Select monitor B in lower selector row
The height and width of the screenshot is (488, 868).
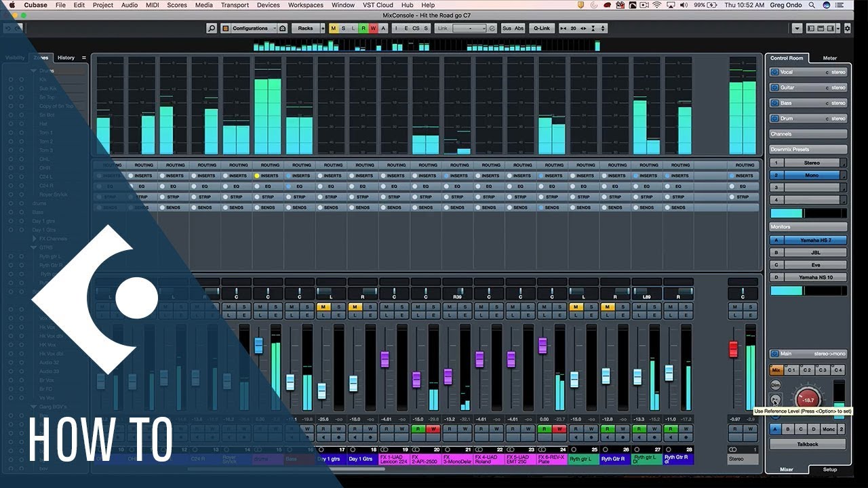click(787, 429)
